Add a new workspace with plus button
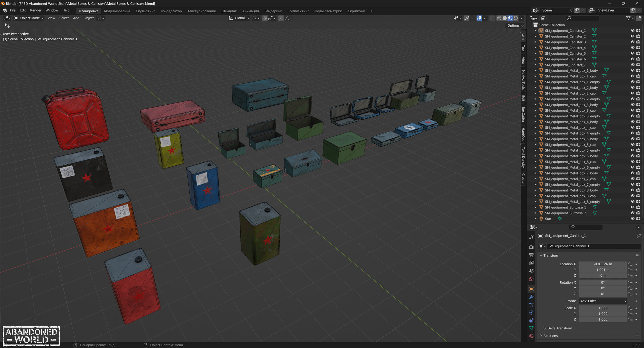The height and width of the screenshot is (348, 644). (x=371, y=11)
